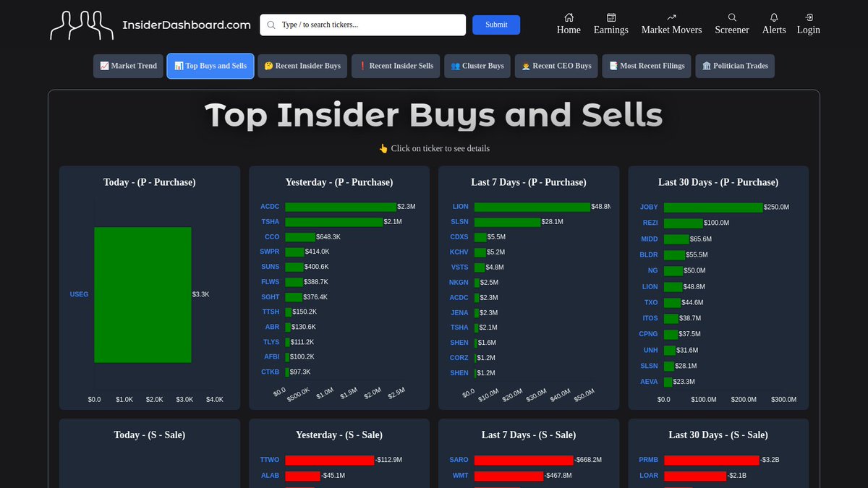868x488 pixels.
Task: Open TLYS ticker details
Action: coord(271,342)
